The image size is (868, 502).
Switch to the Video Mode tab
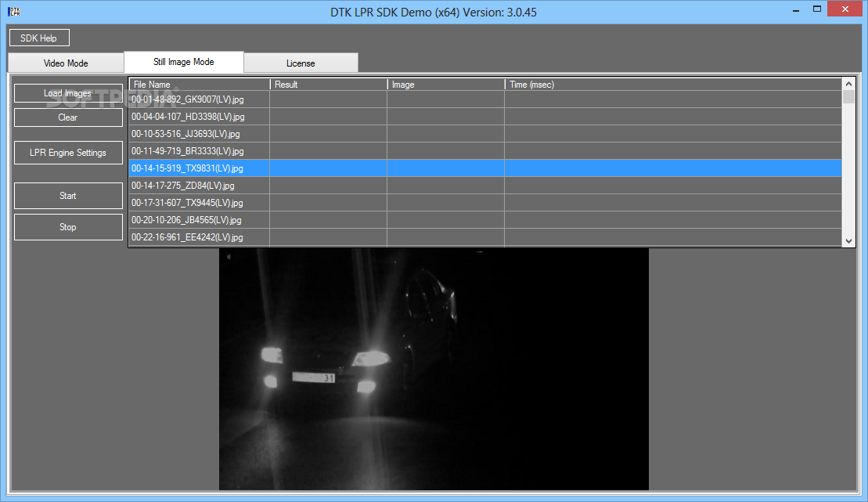[66, 63]
